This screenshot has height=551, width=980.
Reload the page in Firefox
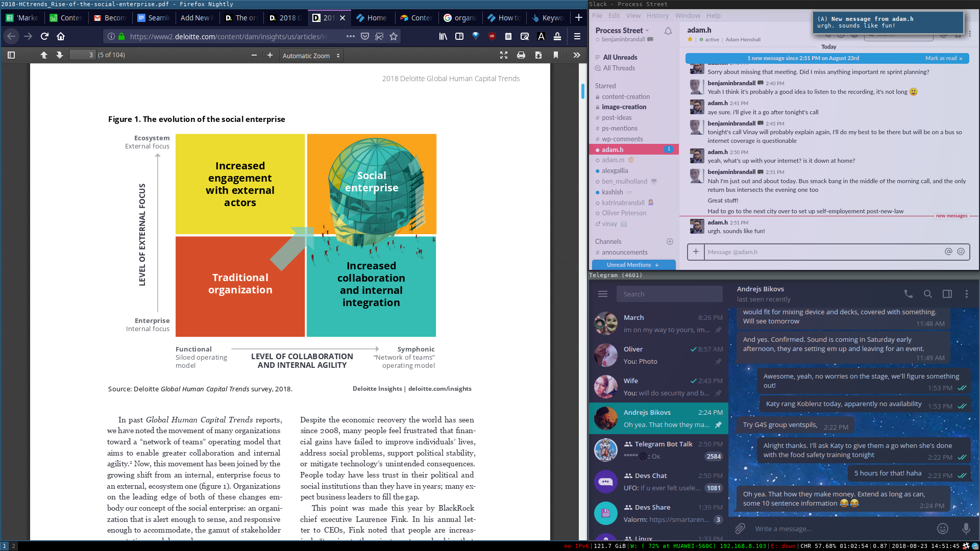click(44, 36)
